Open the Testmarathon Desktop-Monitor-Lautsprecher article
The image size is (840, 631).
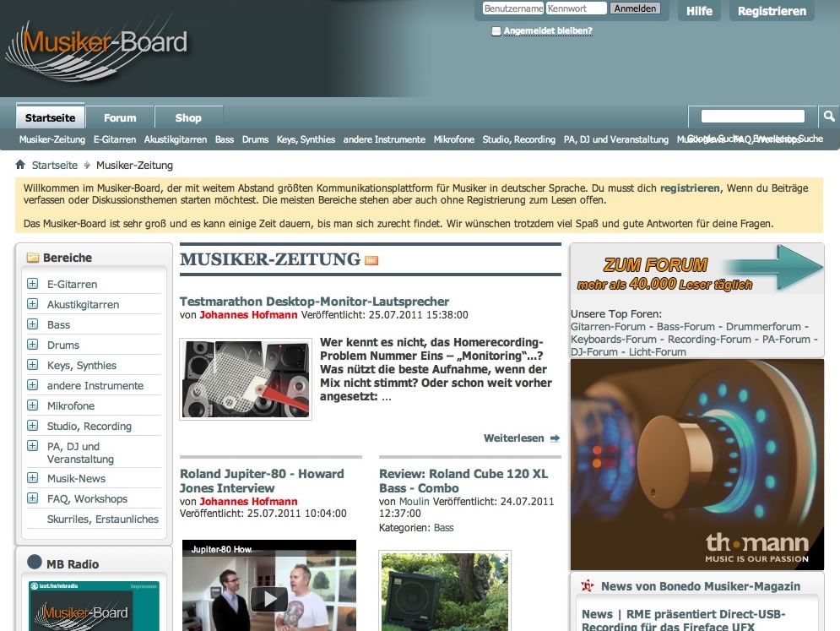[x=314, y=302]
